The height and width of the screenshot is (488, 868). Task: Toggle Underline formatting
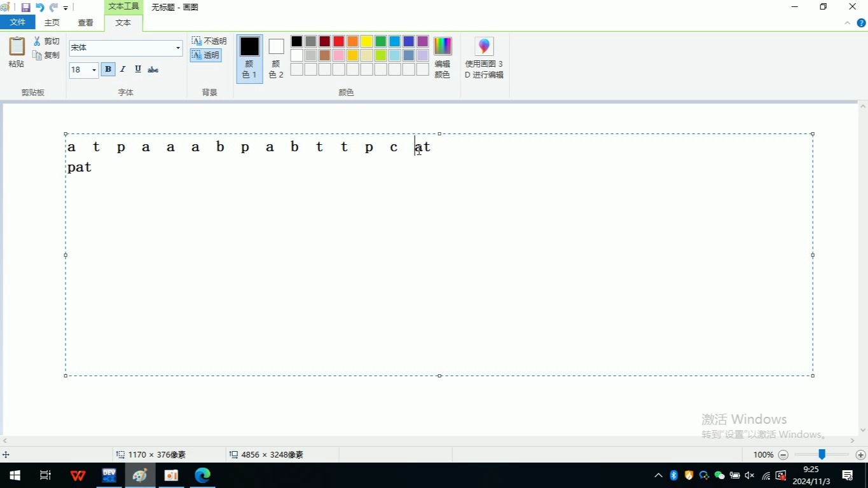point(138,69)
